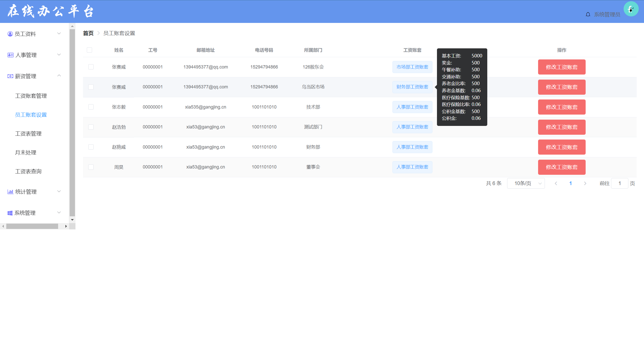Click the 首页 breadcrumb link

pos(88,33)
